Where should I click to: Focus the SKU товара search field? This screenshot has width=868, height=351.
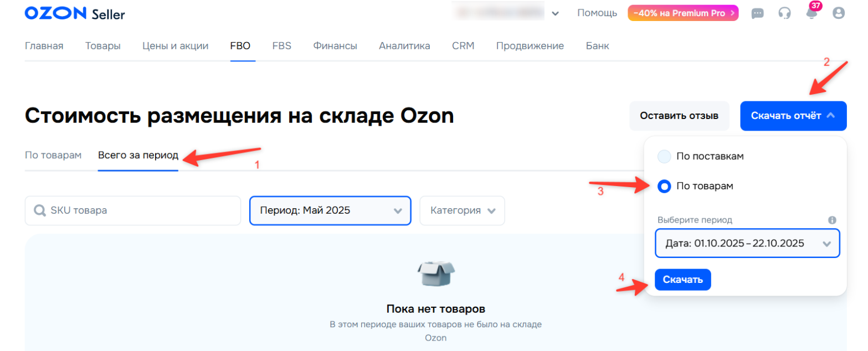click(x=133, y=210)
